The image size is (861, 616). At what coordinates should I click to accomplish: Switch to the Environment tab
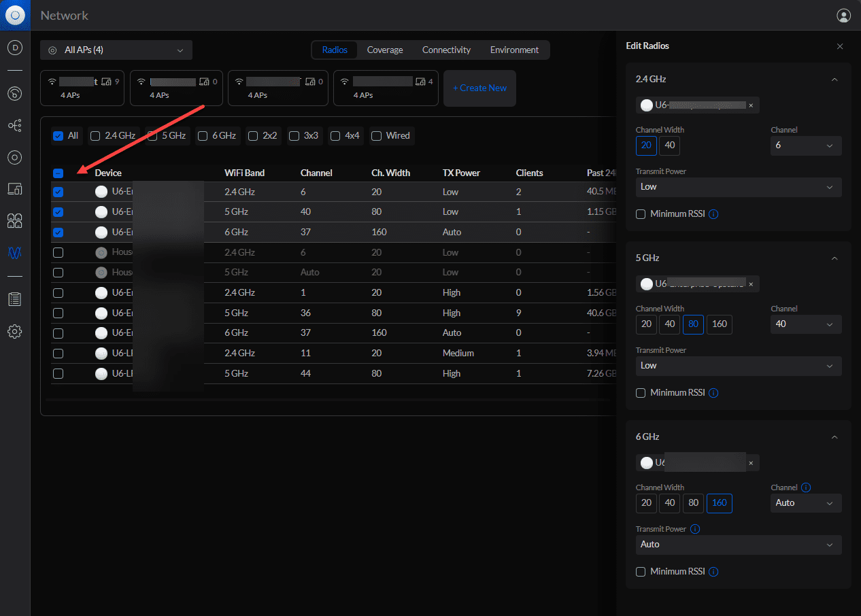(x=514, y=50)
